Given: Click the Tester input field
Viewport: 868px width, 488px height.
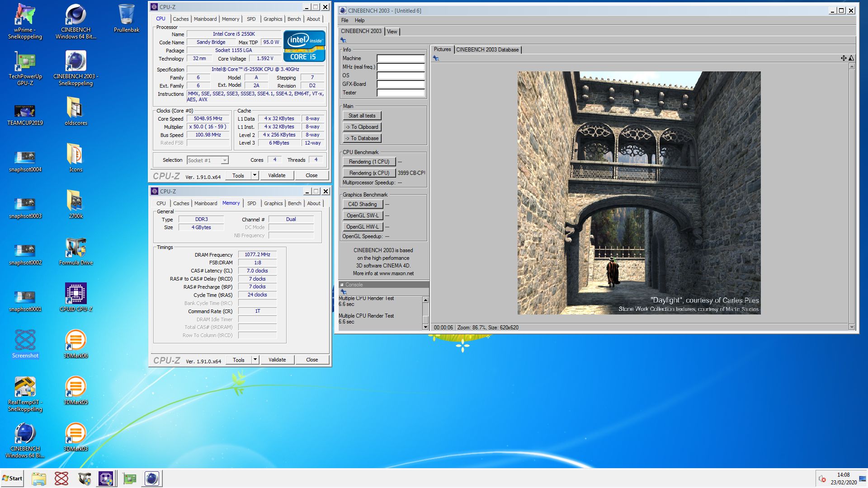Looking at the screenshot, I should (401, 93).
